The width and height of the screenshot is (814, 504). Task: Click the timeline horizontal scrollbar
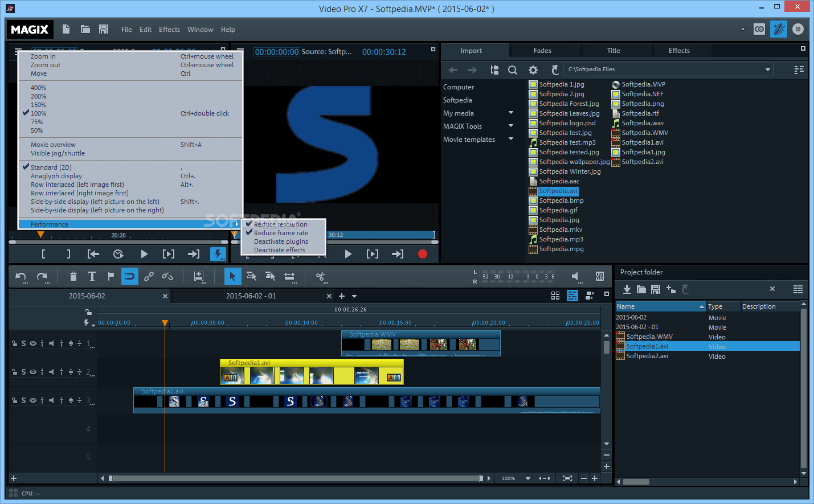click(296, 478)
